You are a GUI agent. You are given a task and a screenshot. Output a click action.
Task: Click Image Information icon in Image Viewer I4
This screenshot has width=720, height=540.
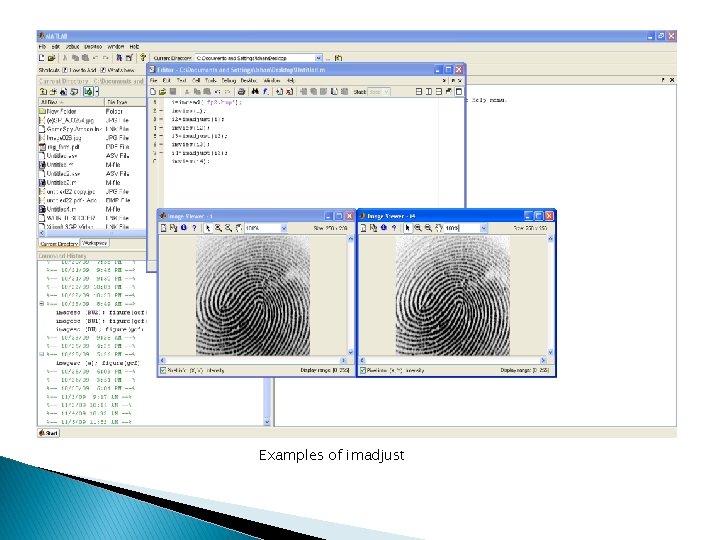coord(384,228)
